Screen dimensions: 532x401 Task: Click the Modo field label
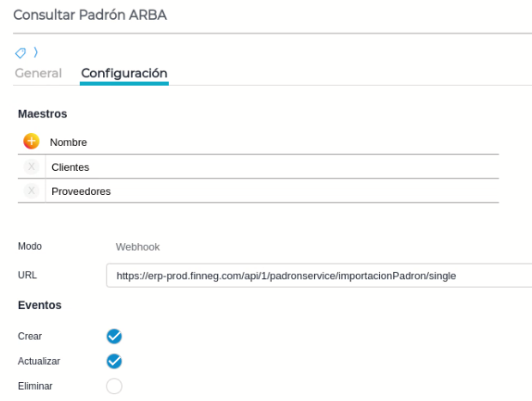[30, 246]
